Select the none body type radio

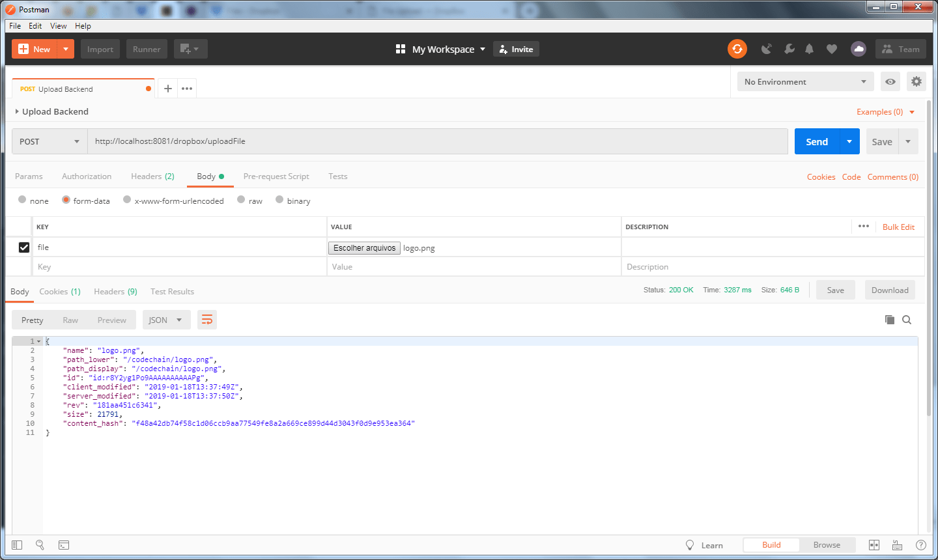point(22,200)
